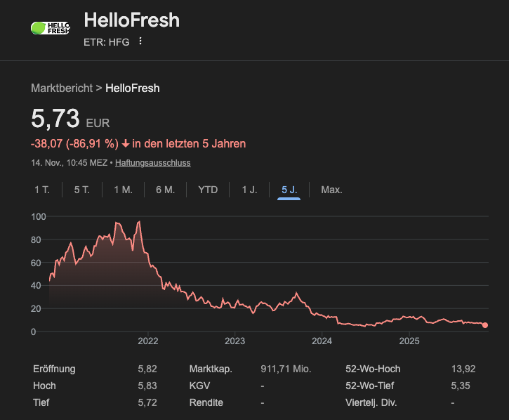Click the 100 y-axis label
The image size is (509, 420).
coord(39,216)
